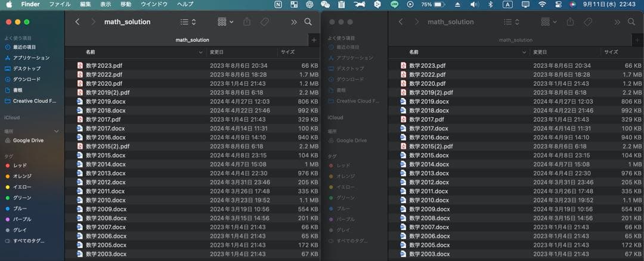Screen dimensions: 644x261
Task: Select the レッド tag in the left sidebar
Action: [x=20, y=165]
